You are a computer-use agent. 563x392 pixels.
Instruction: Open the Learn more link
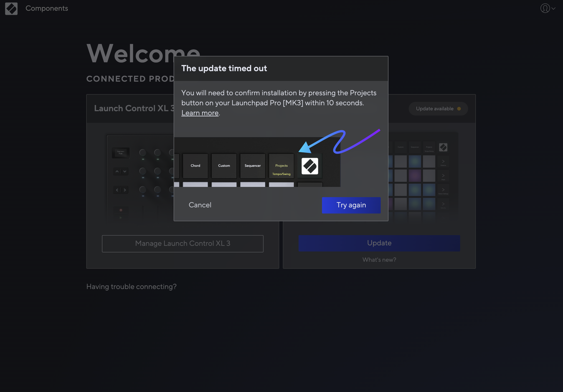tap(200, 113)
